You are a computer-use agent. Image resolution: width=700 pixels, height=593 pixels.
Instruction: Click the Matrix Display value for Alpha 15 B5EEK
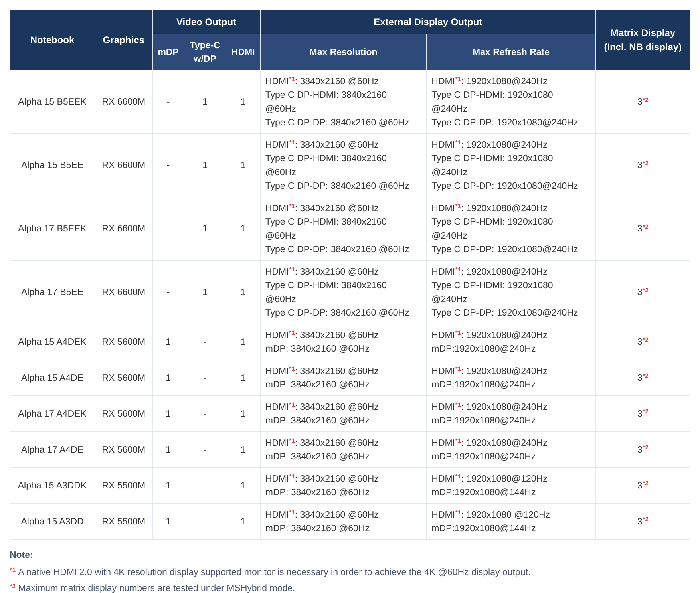[x=643, y=101]
